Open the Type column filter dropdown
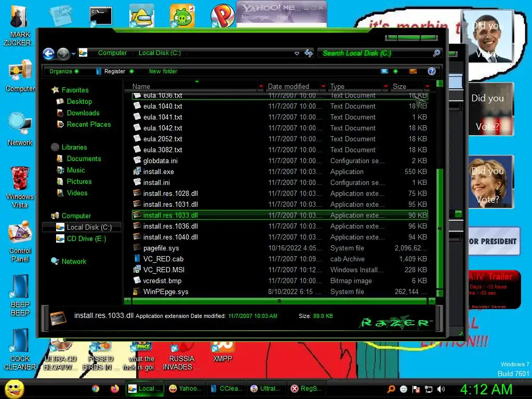The image size is (532, 399). pyautogui.click(x=385, y=87)
